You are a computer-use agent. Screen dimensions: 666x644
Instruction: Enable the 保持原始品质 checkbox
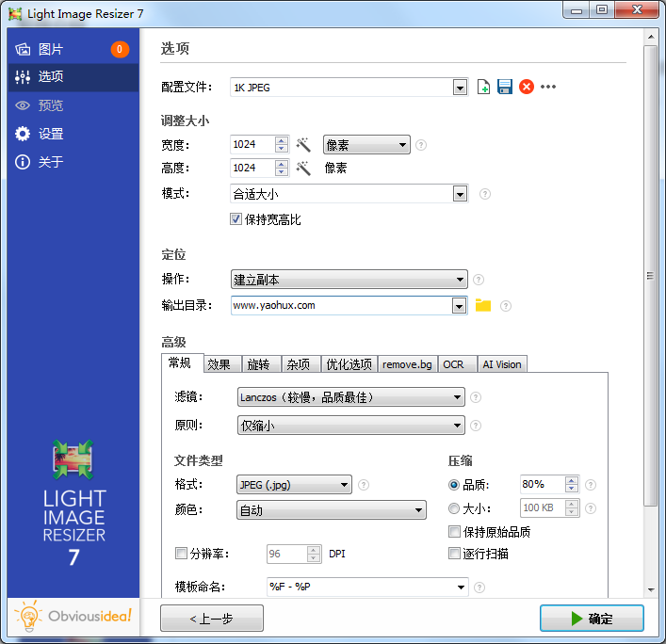pos(454,532)
